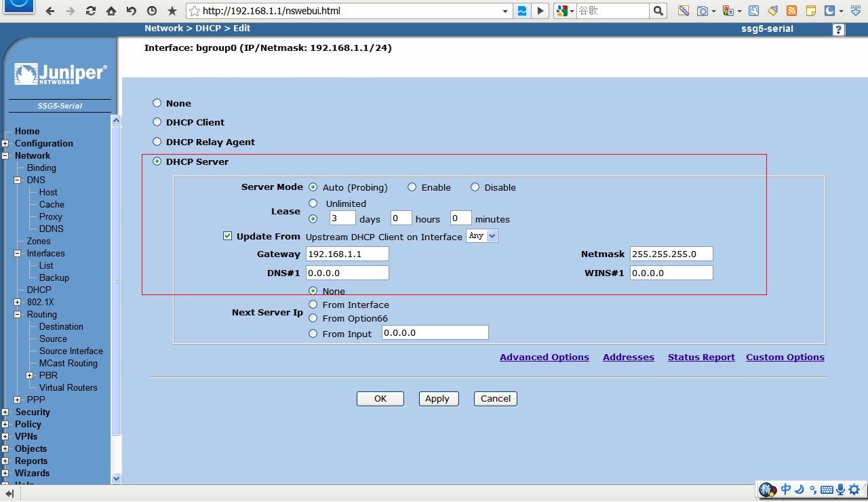Screen dimensions: 868x502
Task: Open the Advanced Options link
Action: pos(544,358)
